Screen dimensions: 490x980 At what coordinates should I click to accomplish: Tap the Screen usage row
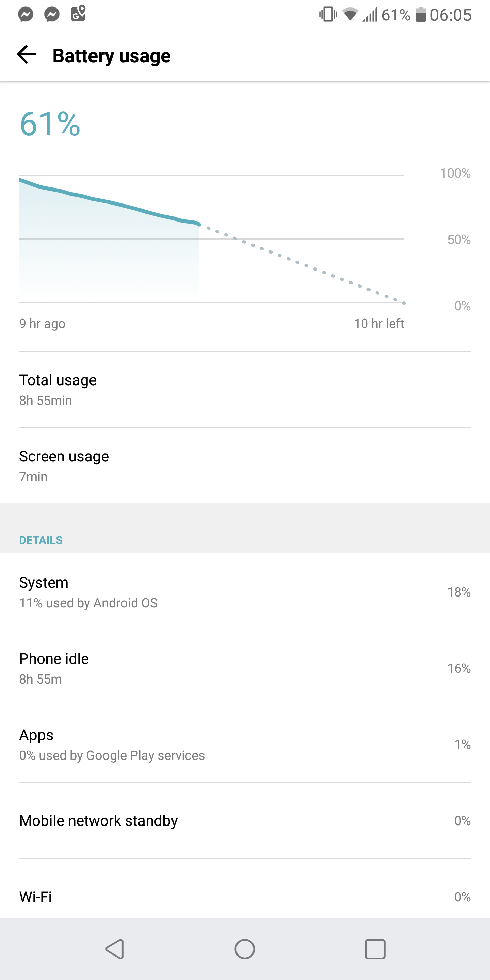(245, 465)
